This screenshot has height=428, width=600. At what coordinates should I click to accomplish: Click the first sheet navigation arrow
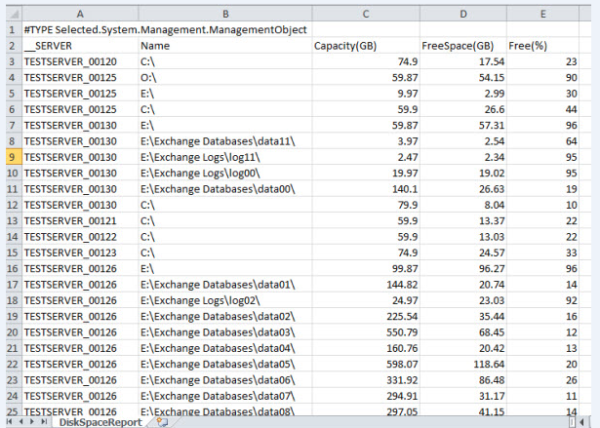(x=8, y=421)
